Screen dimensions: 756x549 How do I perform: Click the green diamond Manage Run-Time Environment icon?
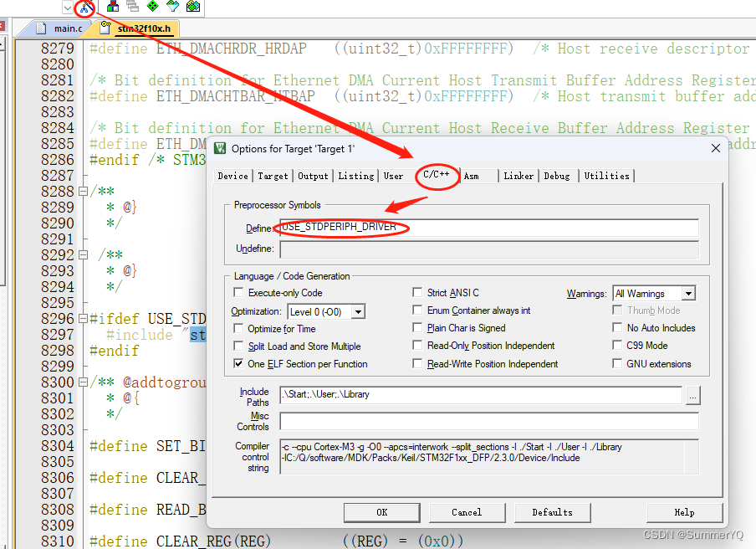point(152,6)
